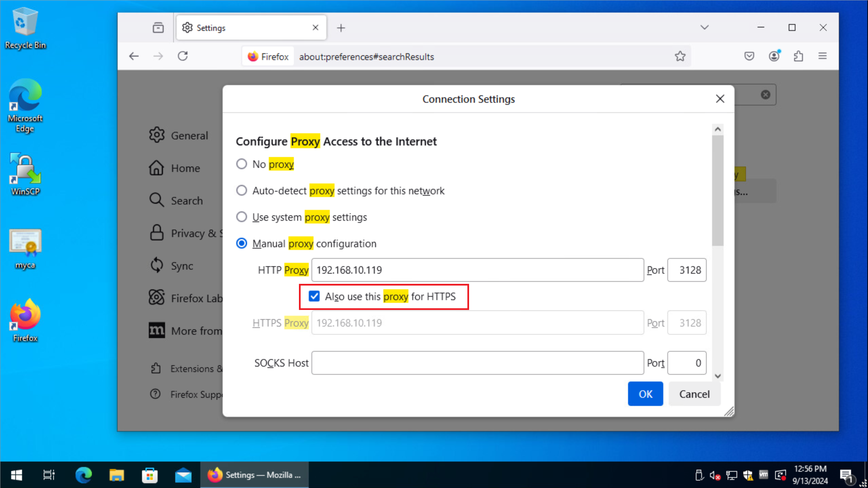Select the myca certificate desktop file
Image resolution: width=868 pixels, height=488 pixels.
click(x=25, y=249)
